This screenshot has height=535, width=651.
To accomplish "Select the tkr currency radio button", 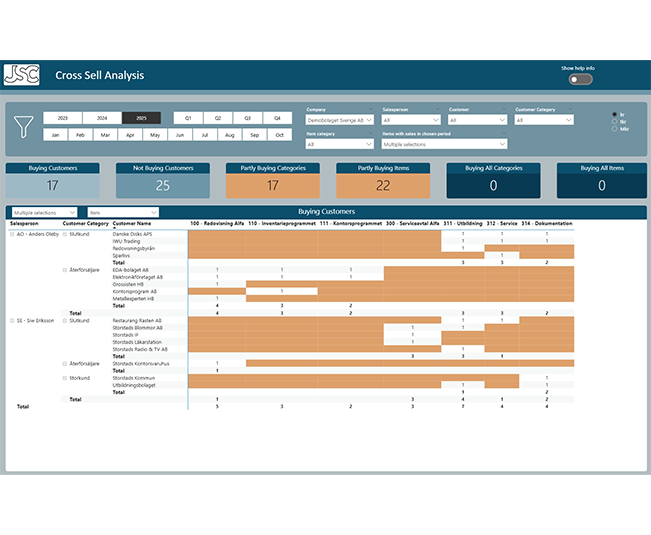I will [614, 122].
